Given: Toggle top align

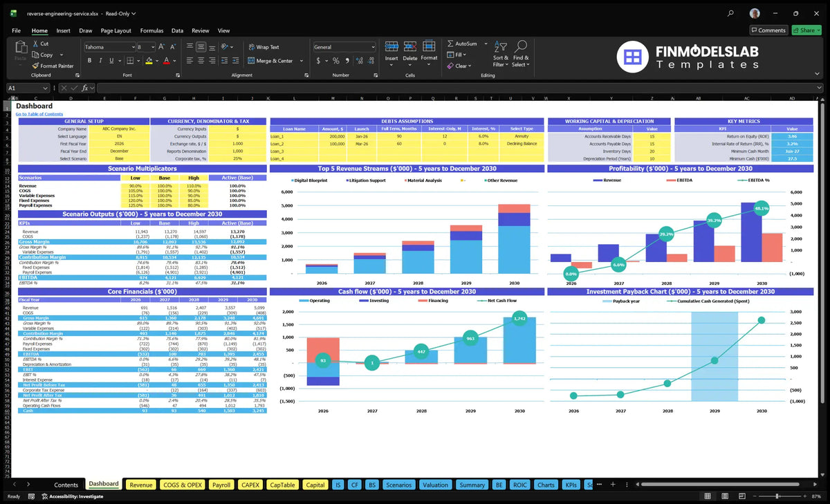Looking at the screenshot, I should 189,47.
